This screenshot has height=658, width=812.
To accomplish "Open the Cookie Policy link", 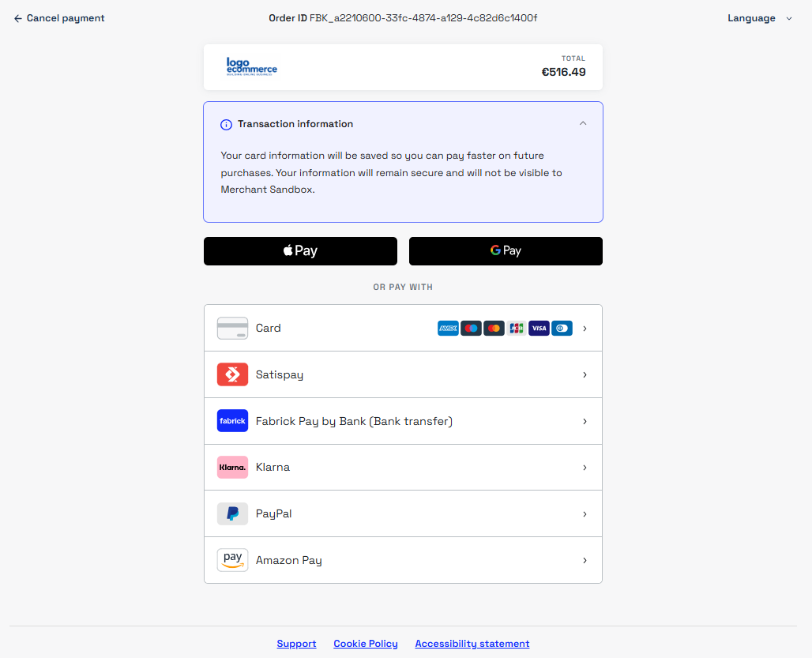I will [366, 644].
